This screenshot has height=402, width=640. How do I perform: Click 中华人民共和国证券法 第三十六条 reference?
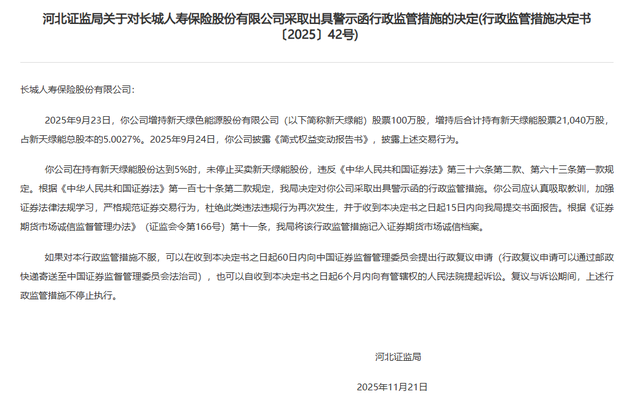tap(416, 169)
